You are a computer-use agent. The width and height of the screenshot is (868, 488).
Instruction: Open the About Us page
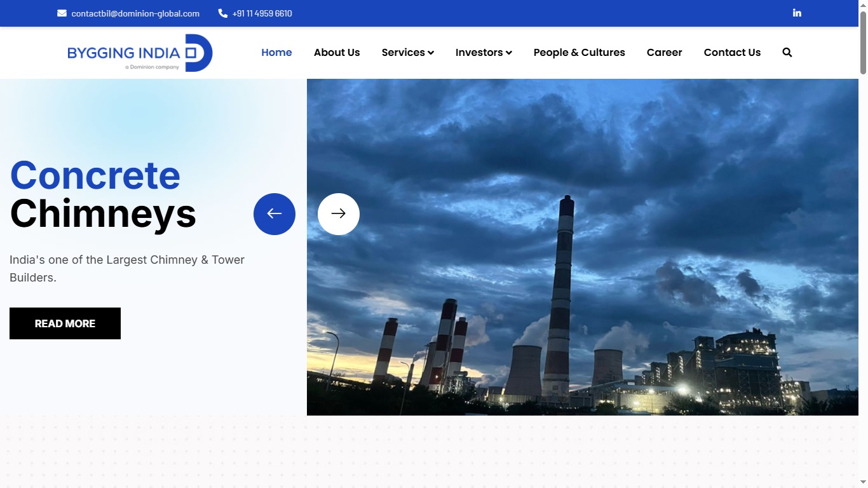(x=337, y=53)
